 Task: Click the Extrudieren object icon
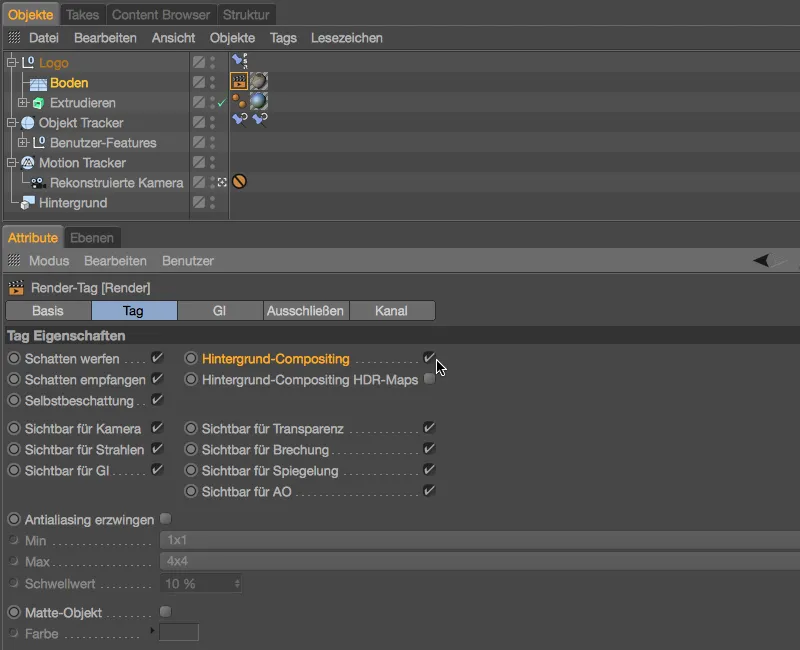click(x=38, y=103)
